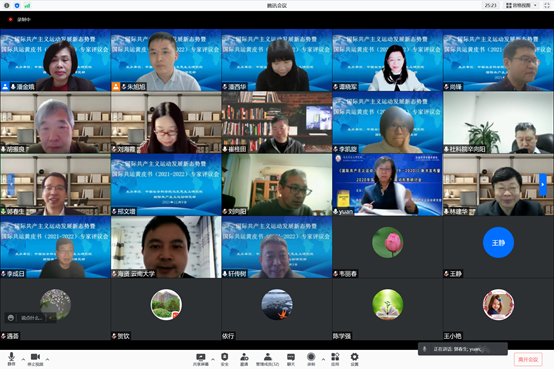Expand the arrow next to Share Screen

coord(213,359)
